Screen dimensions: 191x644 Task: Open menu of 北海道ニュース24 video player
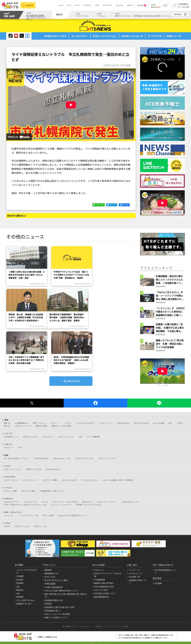(179, 60)
